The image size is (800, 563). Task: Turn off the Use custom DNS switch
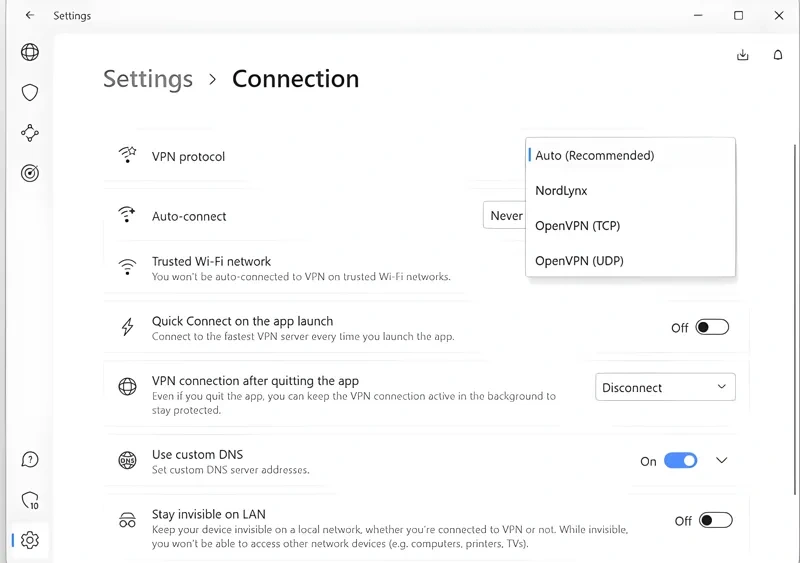681,461
